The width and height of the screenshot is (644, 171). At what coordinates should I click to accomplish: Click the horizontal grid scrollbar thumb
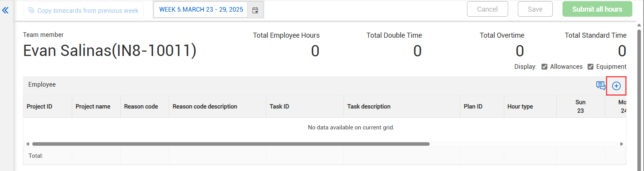coord(231,144)
